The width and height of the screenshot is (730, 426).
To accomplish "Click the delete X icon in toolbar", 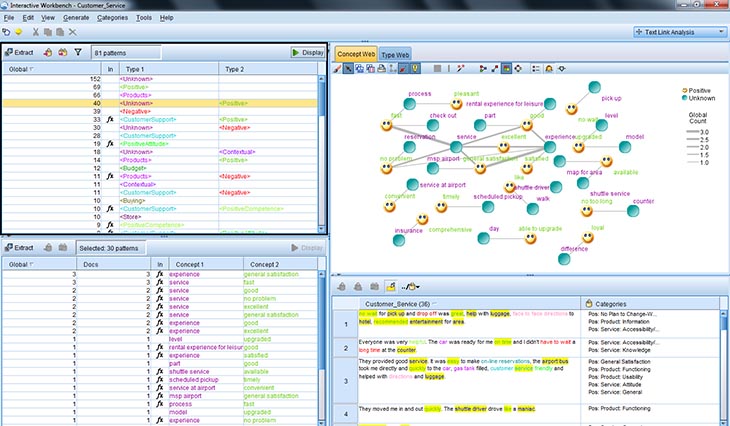I will pos(73,33).
